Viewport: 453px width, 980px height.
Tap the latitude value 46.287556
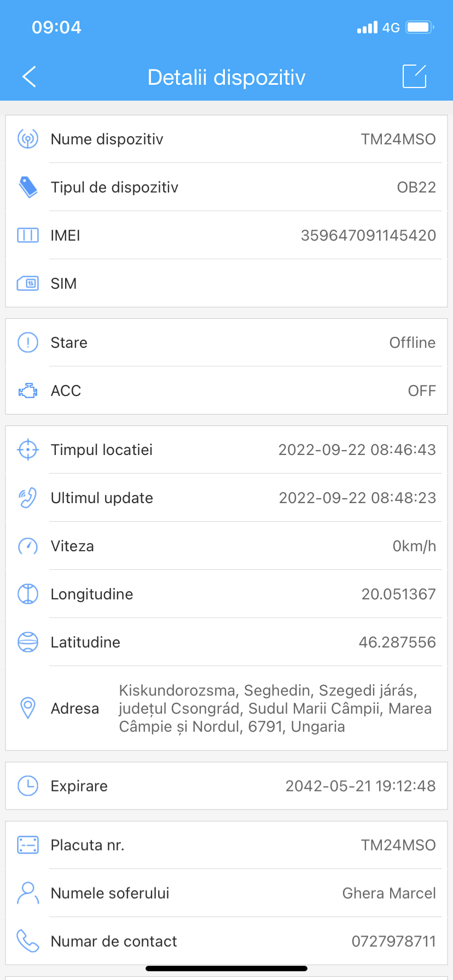397,642
